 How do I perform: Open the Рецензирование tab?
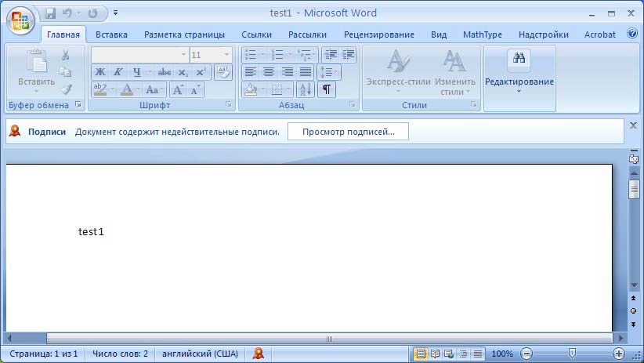[378, 34]
